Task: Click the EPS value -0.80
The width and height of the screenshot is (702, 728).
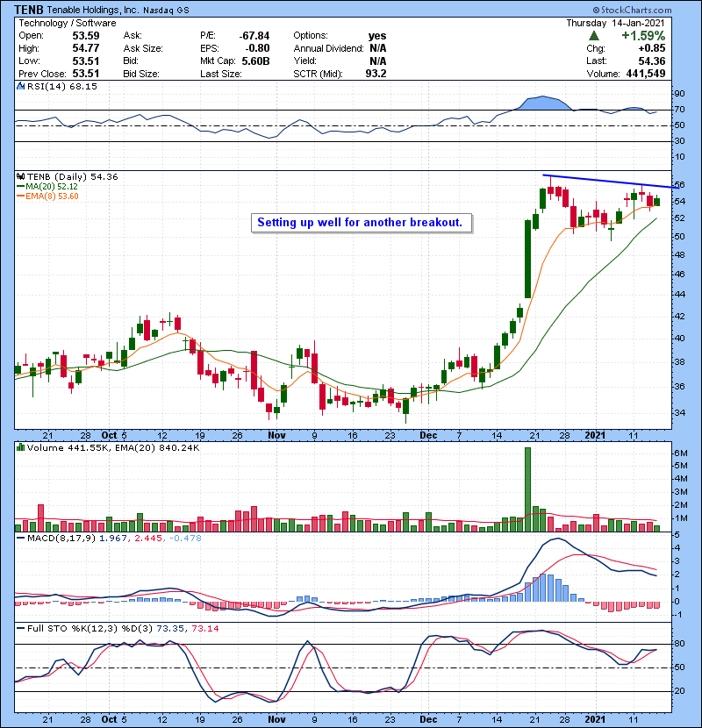Action: (258, 48)
